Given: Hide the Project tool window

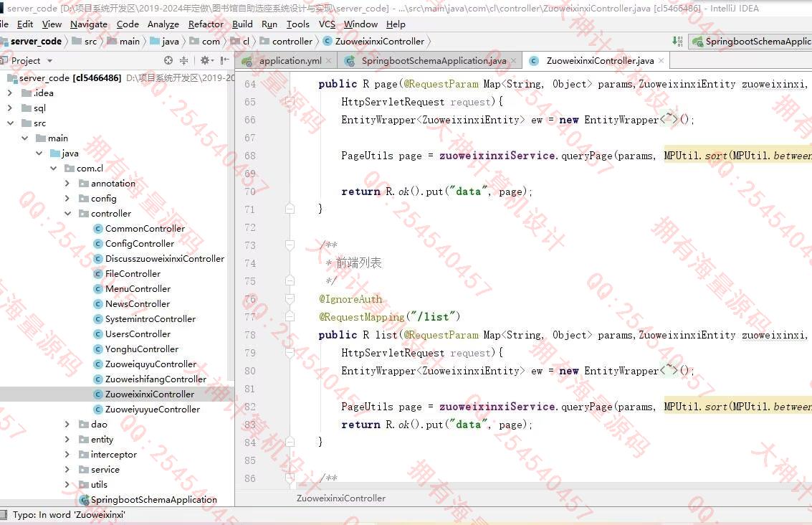Looking at the screenshot, I should 224,61.
